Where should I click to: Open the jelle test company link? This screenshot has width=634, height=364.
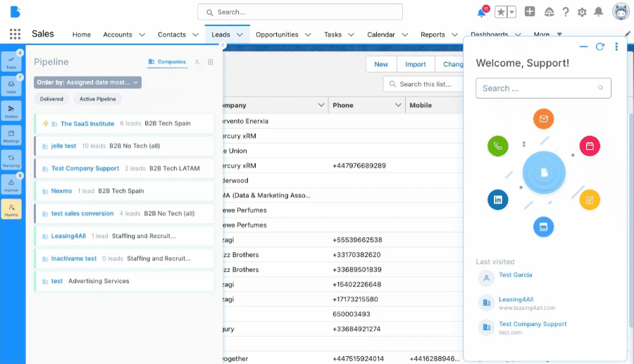point(63,146)
